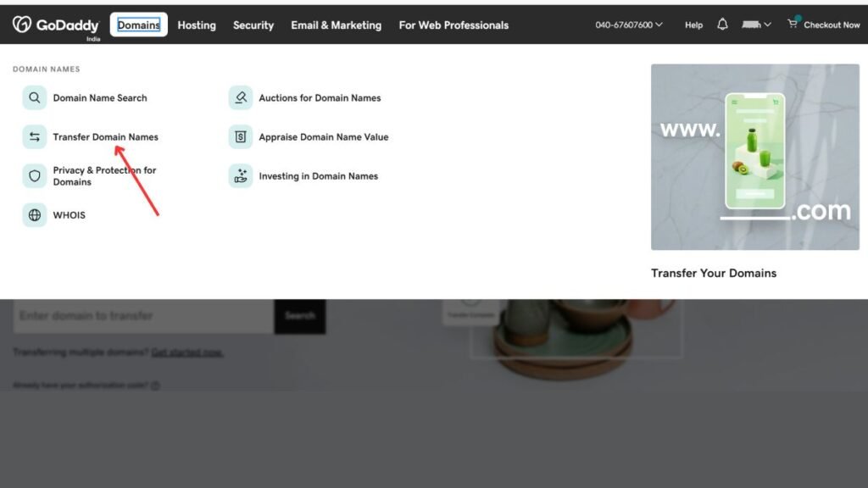Open the For Web Professionals menu
This screenshot has height=488, width=868.
point(453,25)
